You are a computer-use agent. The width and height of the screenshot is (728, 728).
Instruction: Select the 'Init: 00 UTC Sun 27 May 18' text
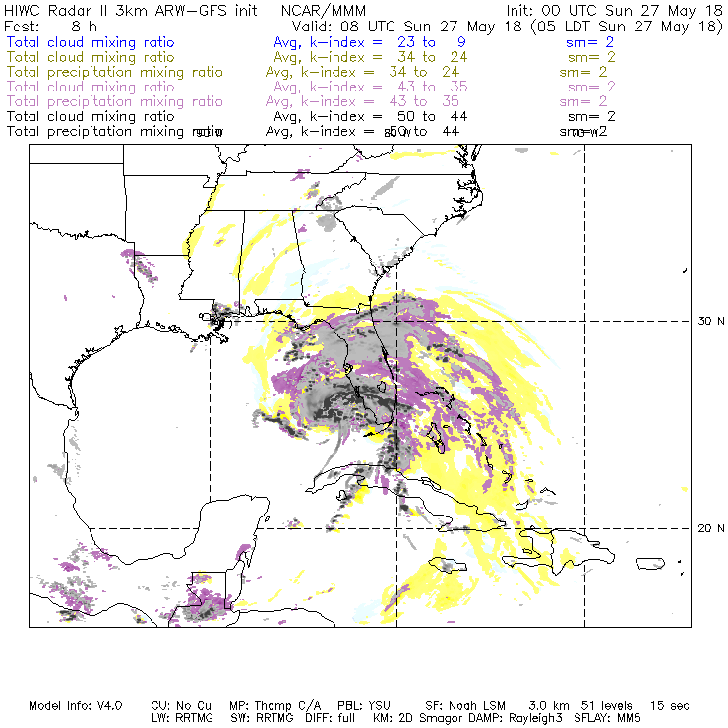click(614, 11)
